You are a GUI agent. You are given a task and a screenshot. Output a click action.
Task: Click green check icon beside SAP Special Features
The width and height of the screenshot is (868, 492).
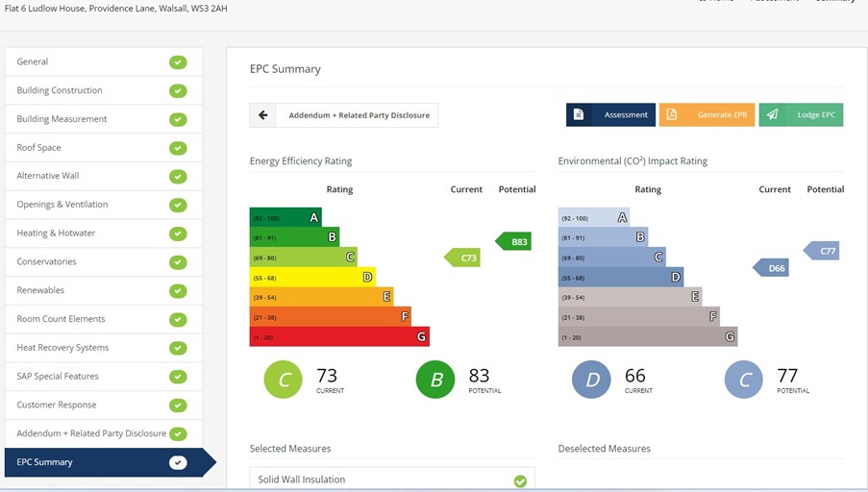click(x=178, y=377)
